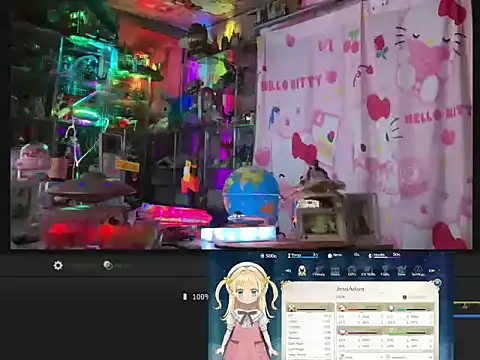Open the Settings tab in the game menu
Screen dimensions: 480x360
(418, 271)
